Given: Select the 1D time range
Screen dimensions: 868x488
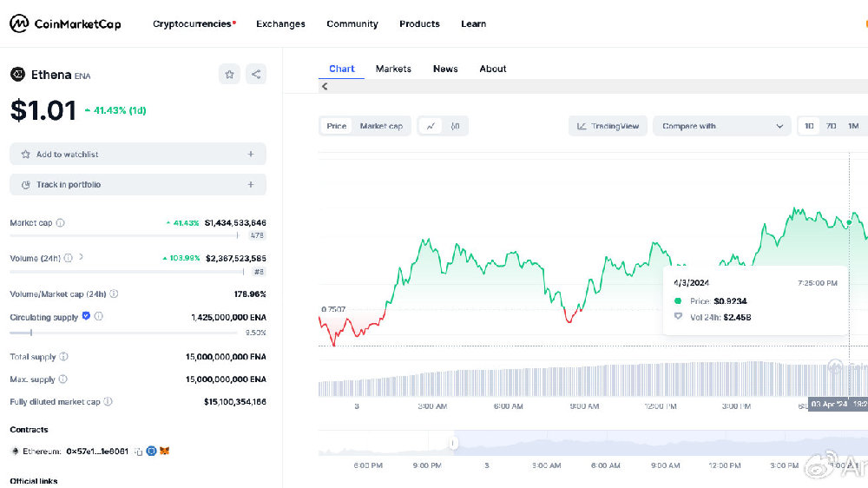Looking at the screenshot, I should (x=809, y=126).
